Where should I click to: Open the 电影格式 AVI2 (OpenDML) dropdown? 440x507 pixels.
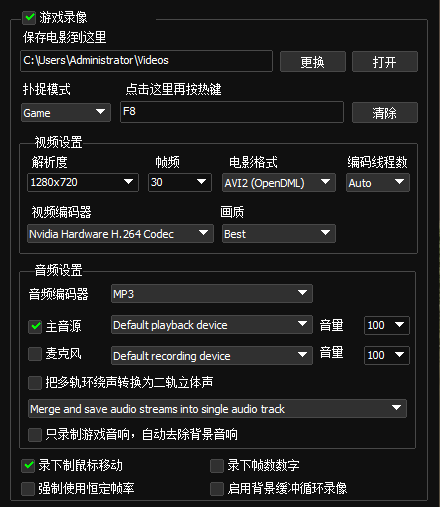279,182
